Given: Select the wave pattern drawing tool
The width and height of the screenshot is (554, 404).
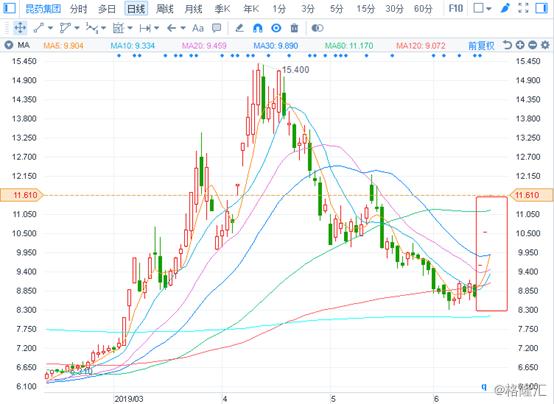Looking at the screenshot, I should pos(92,28).
